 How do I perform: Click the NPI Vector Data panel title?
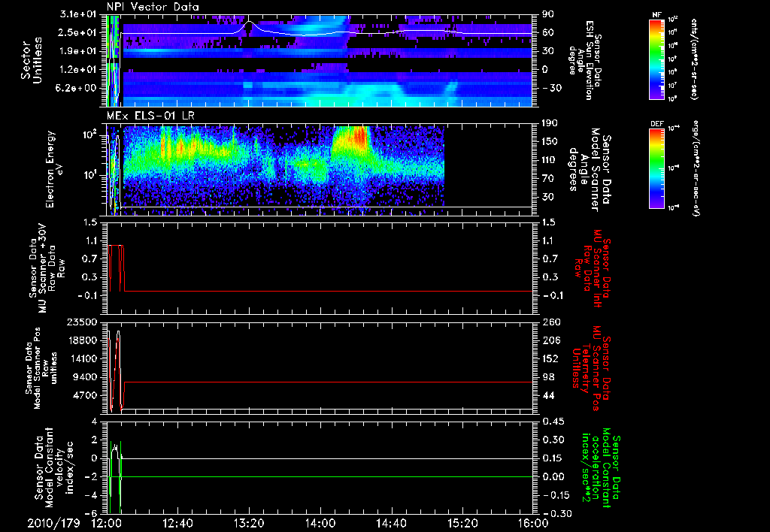[x=153, y=7]
